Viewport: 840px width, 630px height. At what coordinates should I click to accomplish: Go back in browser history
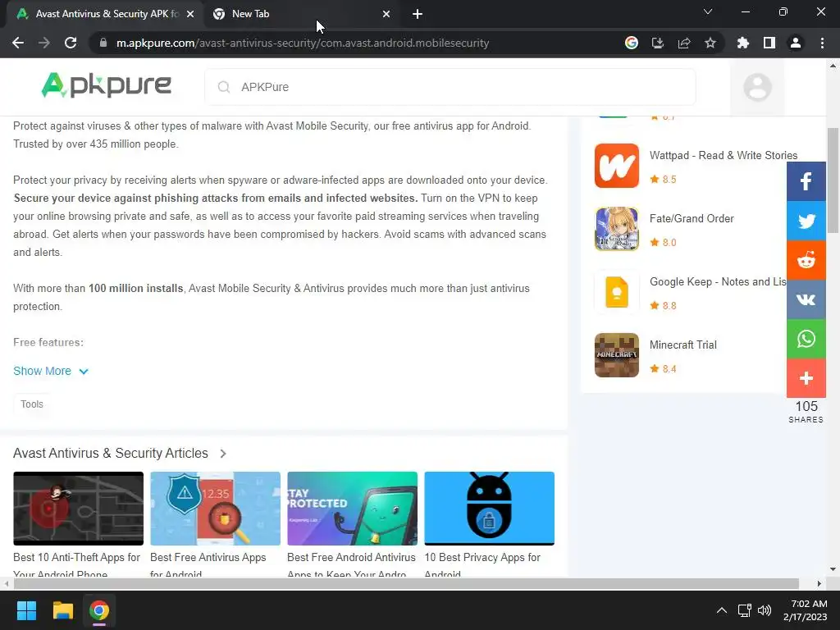(x=18, y=43)
